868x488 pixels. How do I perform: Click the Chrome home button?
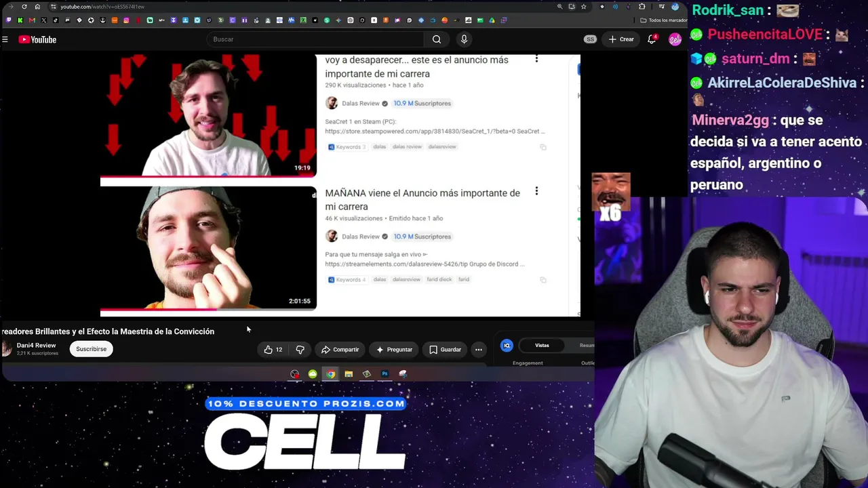(37, 7)
